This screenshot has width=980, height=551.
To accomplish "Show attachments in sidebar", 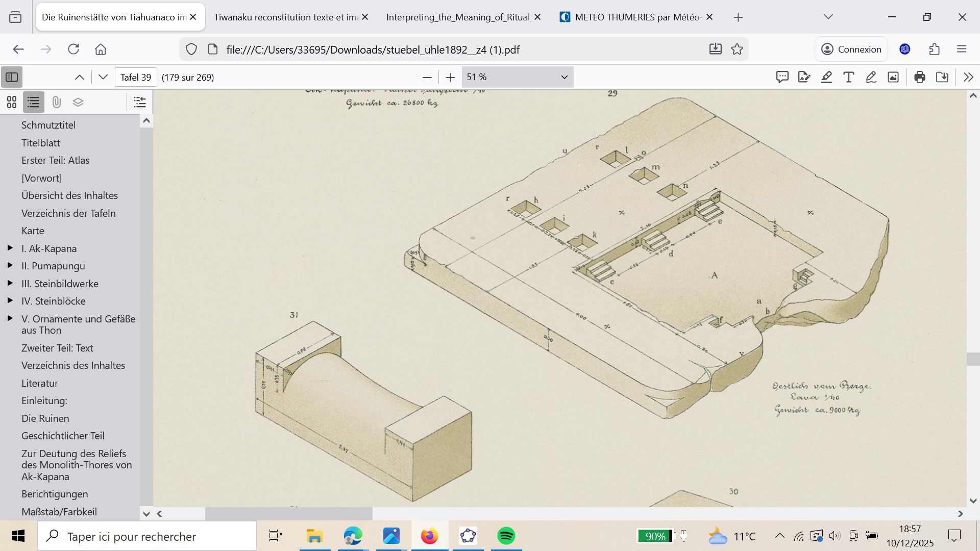I will pos(56,102).
